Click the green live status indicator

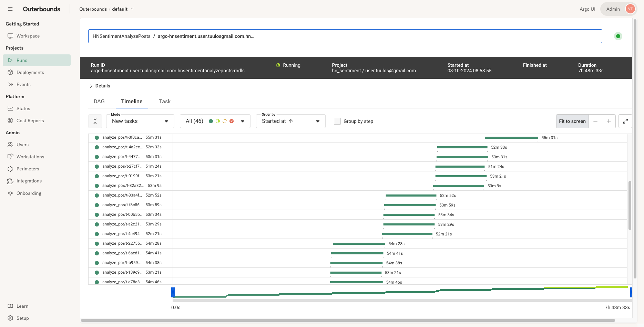click(x=618, y=36)
